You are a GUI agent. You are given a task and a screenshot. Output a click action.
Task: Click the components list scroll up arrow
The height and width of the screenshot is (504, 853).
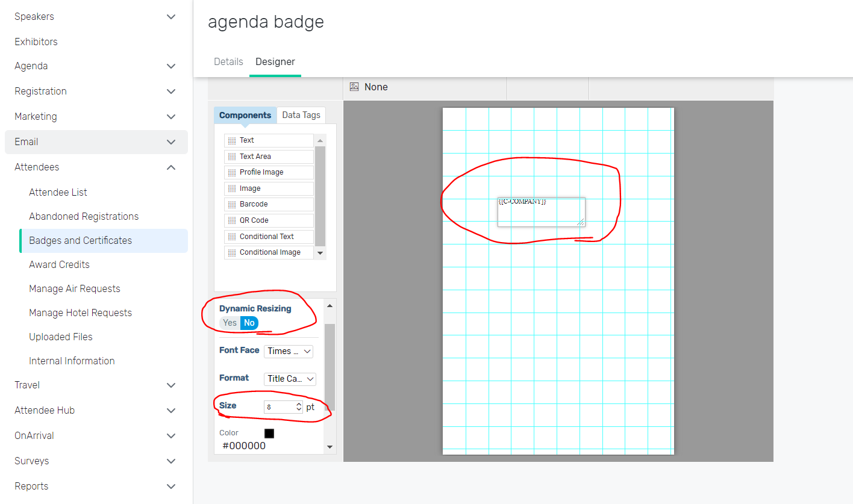(x=320, y=140)
